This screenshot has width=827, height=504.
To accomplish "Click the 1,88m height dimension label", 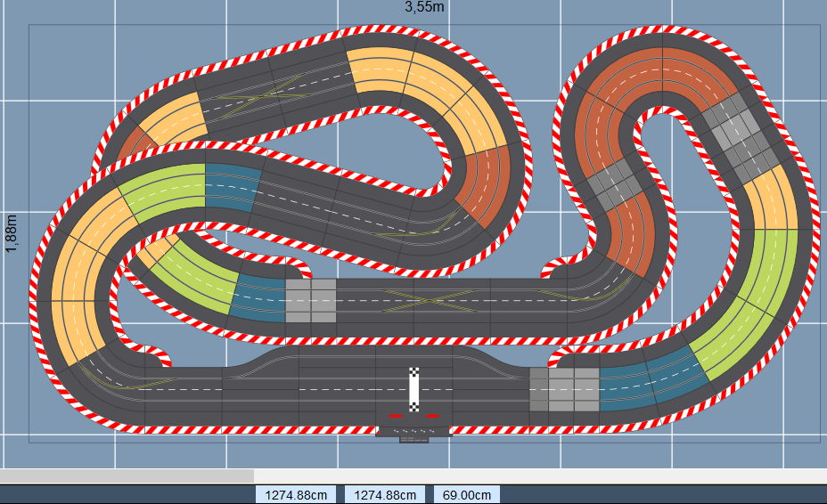I will [11, 233].
